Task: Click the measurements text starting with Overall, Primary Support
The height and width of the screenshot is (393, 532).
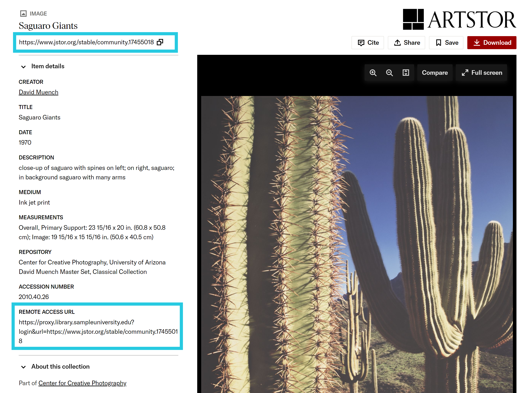Action: point(92,233)
